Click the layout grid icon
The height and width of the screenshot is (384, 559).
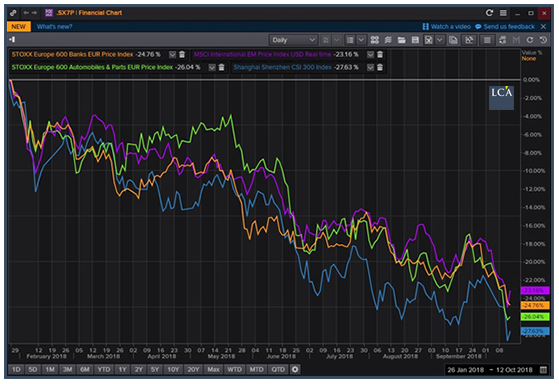350,40
